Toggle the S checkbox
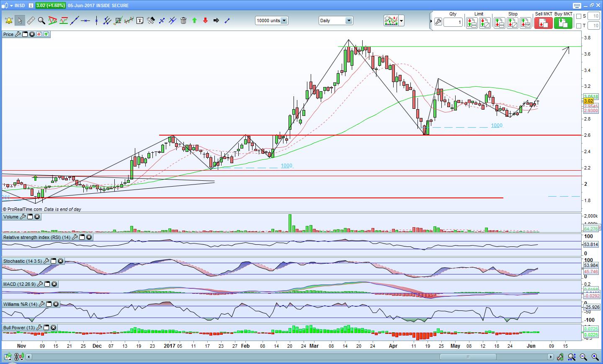Viewport: 603px width, 364px height. coord(579,16)
